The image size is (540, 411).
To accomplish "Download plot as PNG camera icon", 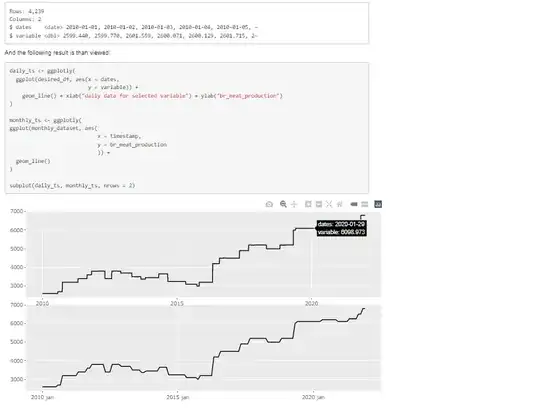I will click(x=269, y=204).
